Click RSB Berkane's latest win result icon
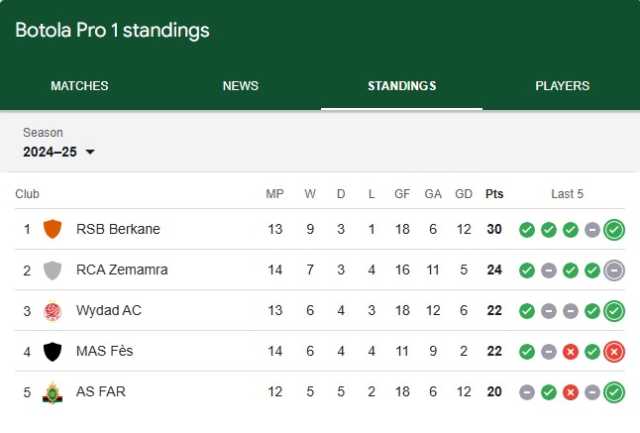Viewport: 640px width, 433px height. [614, 230]
